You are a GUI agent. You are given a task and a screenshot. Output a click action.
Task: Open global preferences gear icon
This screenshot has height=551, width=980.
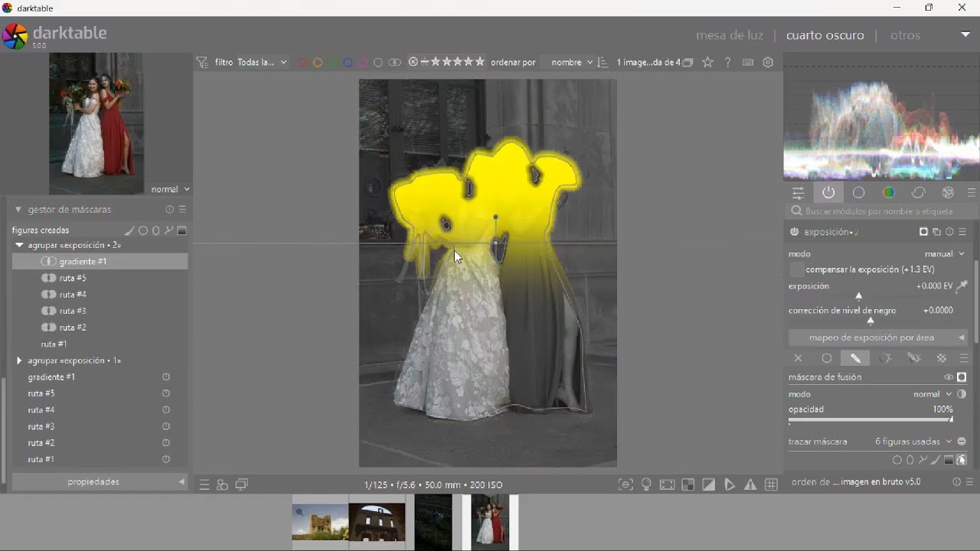click(769, 63)
